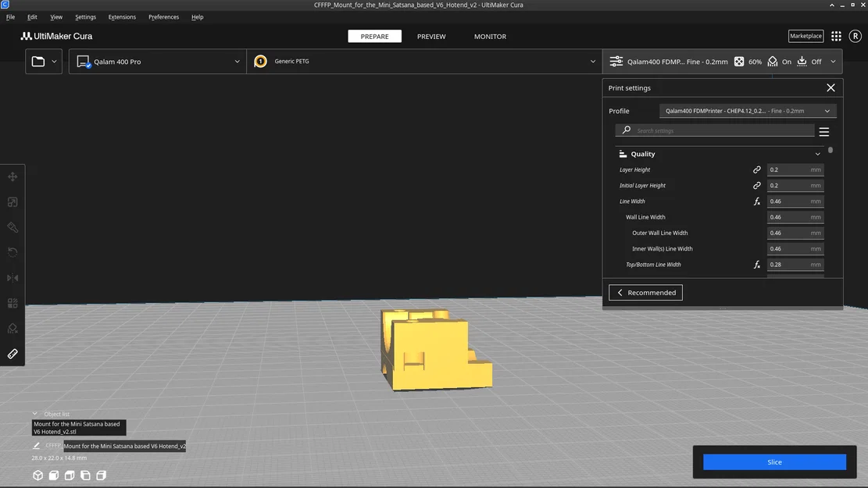Click the Layer Height value field
This screenshot has height=488, width=868.
pos(795,170)
